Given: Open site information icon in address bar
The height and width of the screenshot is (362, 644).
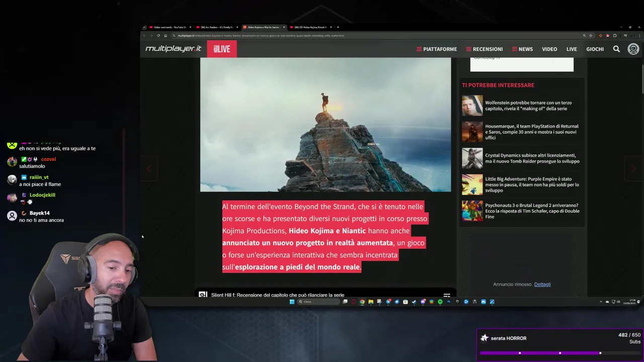Looking at the screenshot, I should 174,36.
